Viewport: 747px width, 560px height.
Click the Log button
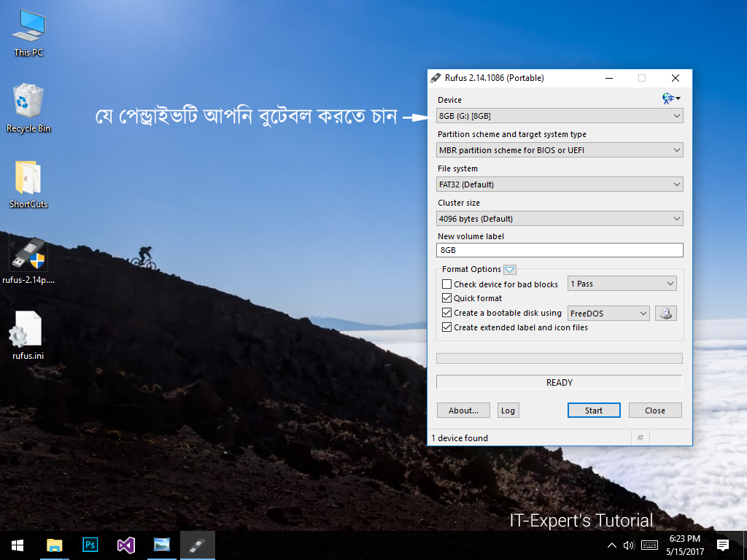(508, 411)
